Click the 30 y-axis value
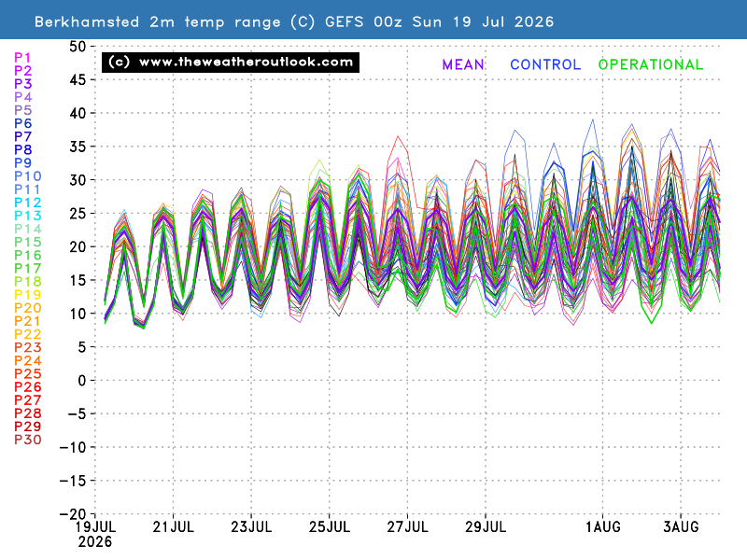The height and width of the screenshot is (560, 747). pyautogui.click(x=78, y=180)
